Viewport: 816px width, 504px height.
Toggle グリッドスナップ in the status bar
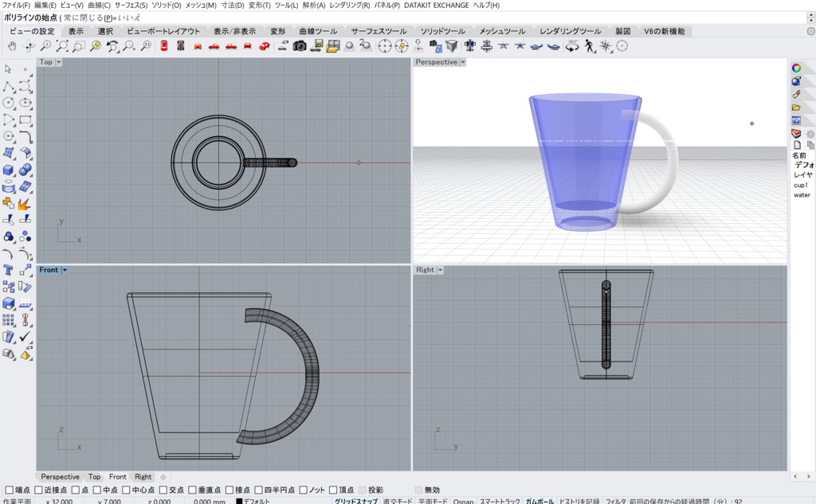(355, 501)
